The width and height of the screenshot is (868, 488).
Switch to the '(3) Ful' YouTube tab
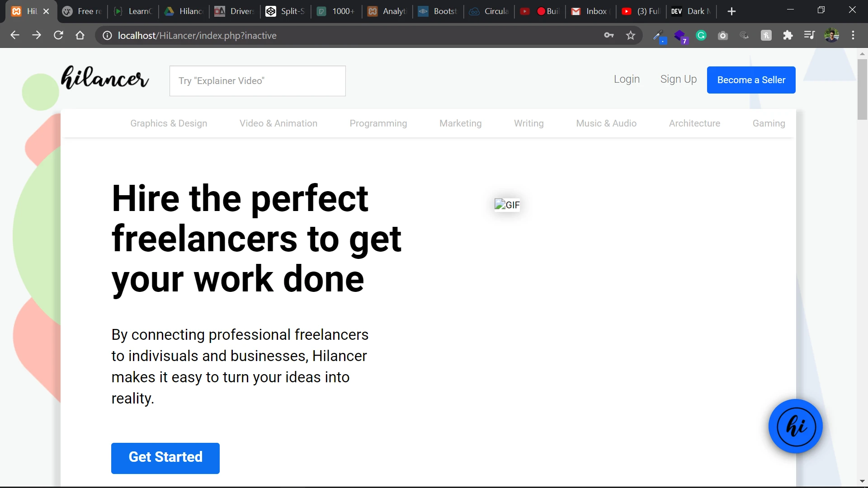point(642,11)
